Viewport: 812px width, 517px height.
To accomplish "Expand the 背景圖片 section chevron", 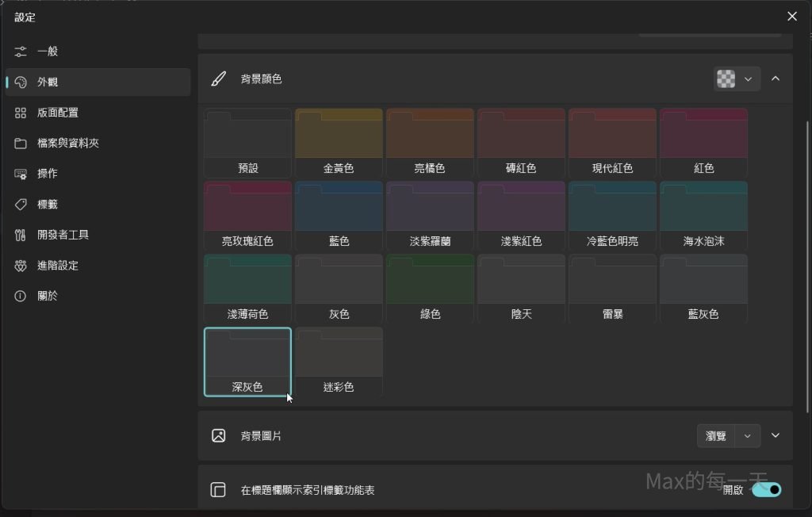I will coord(776,435).
